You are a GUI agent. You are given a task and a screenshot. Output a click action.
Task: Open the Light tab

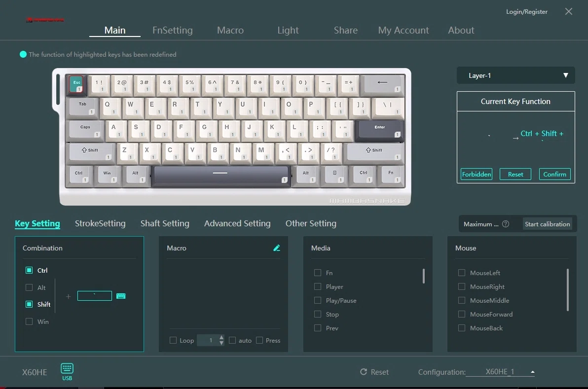tap(288, 30)
